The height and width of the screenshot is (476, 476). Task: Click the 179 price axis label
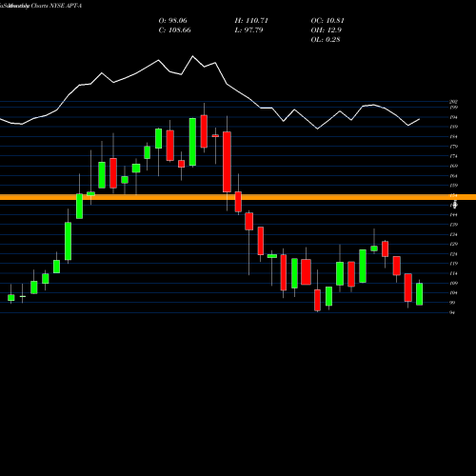[x=453, y=147]
